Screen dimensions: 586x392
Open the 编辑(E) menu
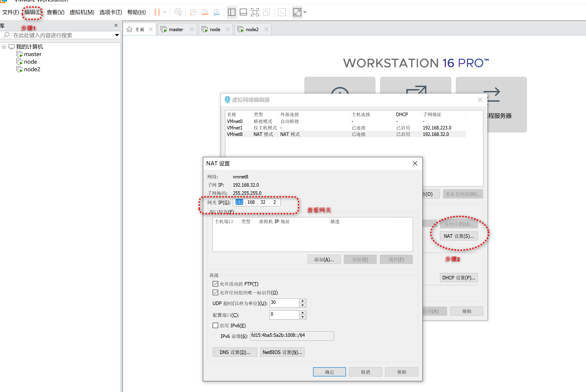click(33, 12)
